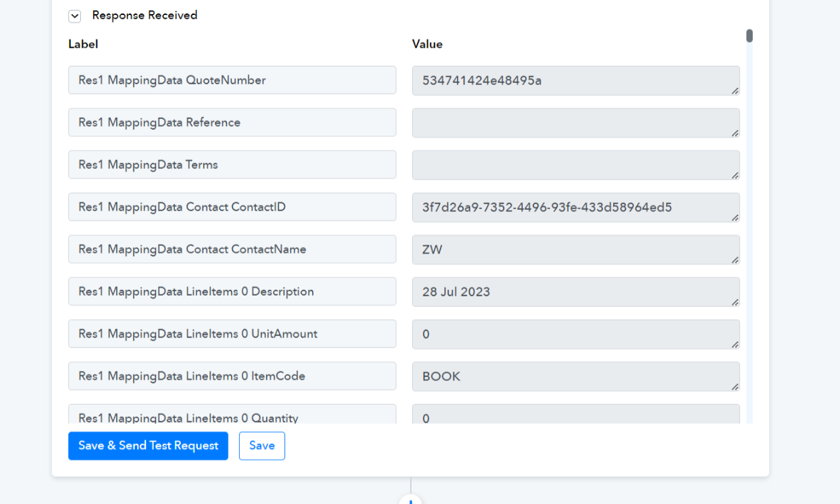
Task: Click the response list vertical scrollbar thumb
Action: (749, 36)
